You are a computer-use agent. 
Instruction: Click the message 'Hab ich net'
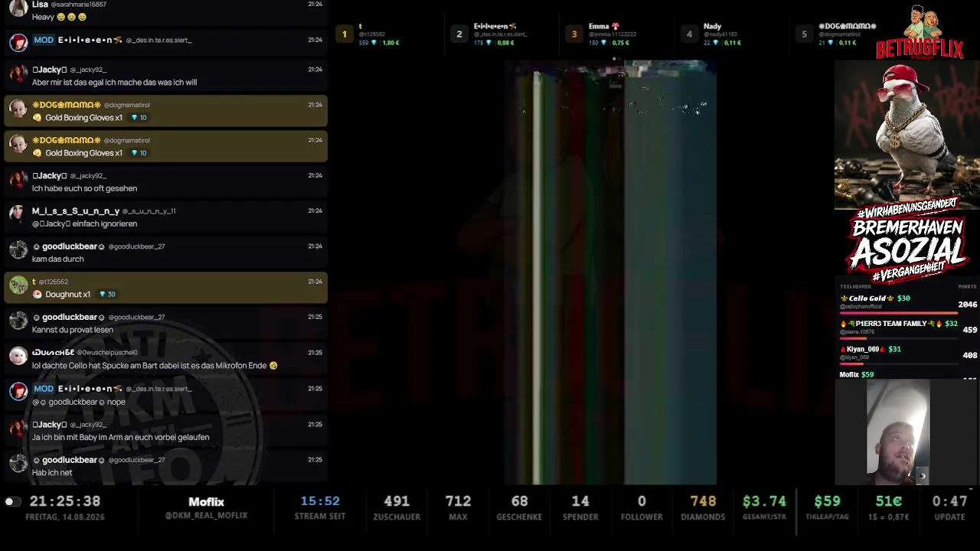point(52,472)
